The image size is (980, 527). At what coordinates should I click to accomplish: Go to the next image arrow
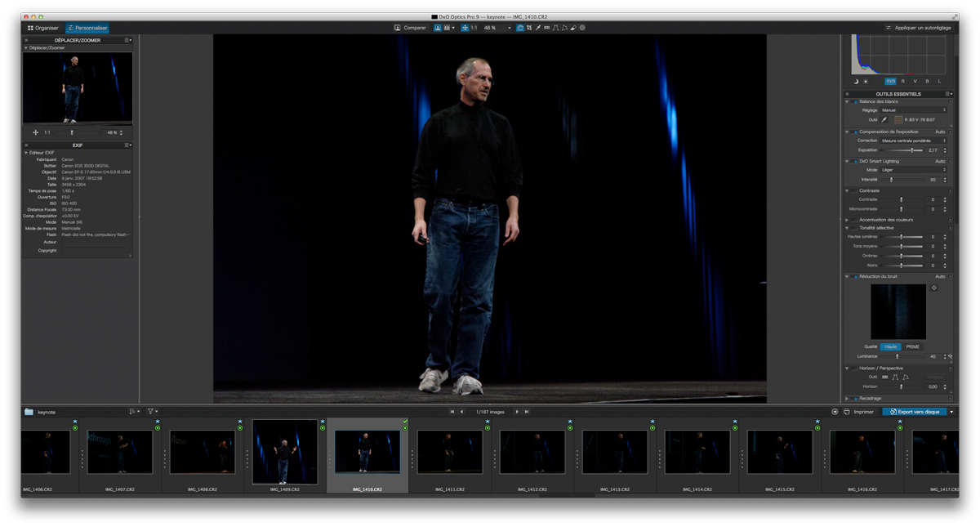click(517, 412)
